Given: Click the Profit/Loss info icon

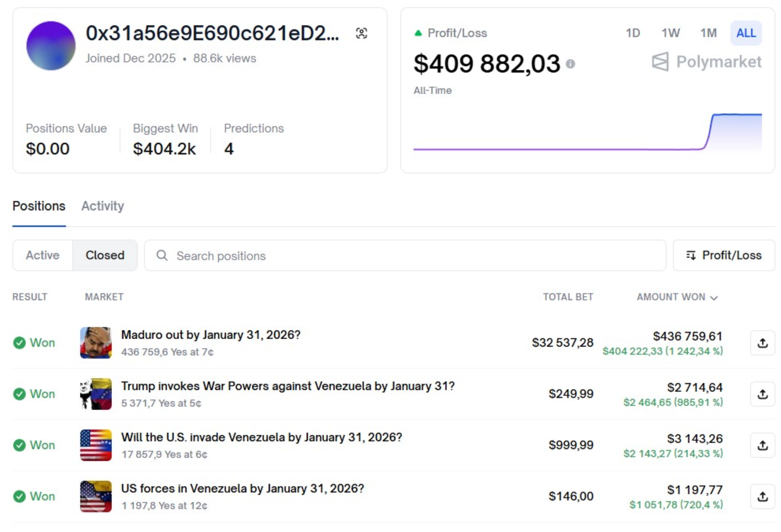Looking at the screenshot, I should click(x=570, y=64).
